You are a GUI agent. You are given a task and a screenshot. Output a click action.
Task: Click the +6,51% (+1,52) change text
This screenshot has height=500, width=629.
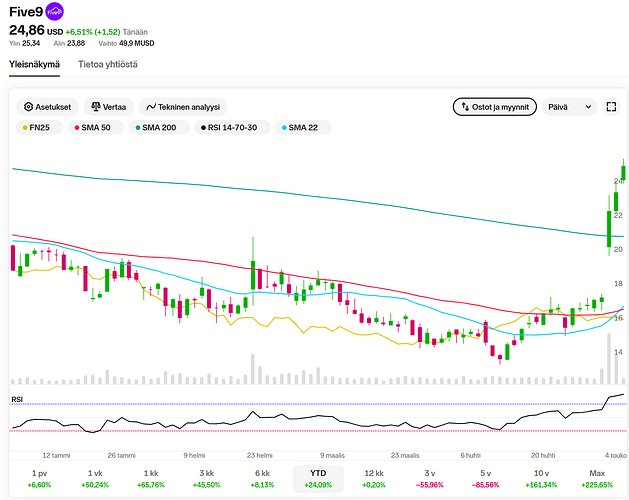[x=93, y=32]
